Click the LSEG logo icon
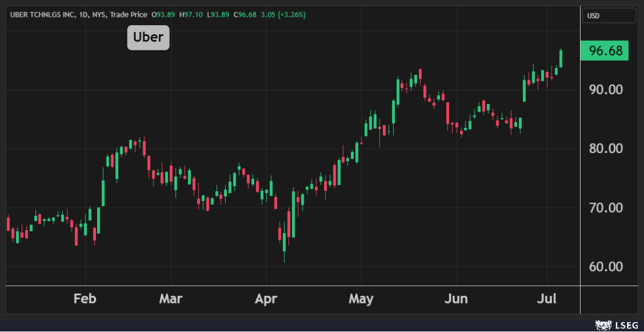Image resolution: width=644 pixels, height=332 pixels. tap(603, 325)
